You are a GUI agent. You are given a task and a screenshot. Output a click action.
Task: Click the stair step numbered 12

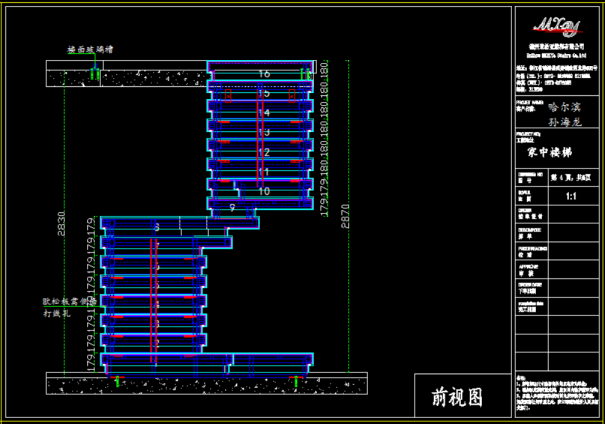(264, 151)
